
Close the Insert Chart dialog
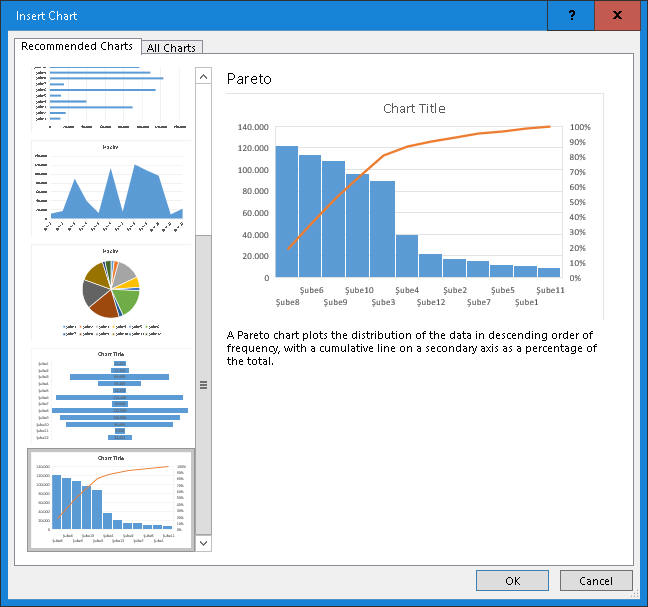click(x=618, y=15)
